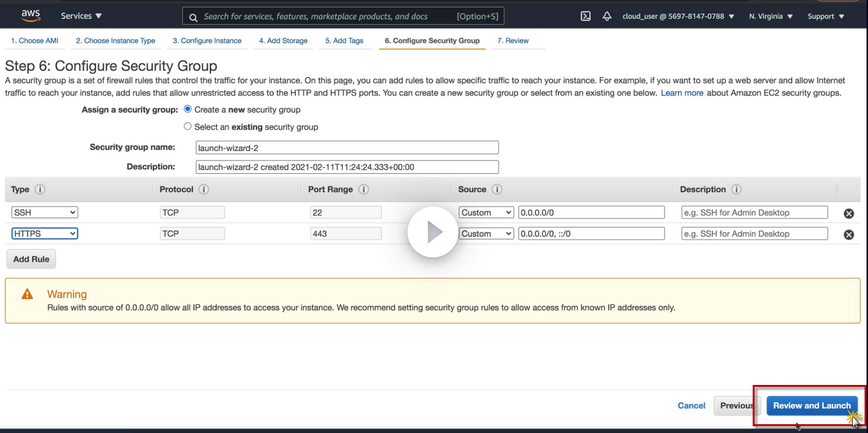868x433 pixels.
Task: Select Create a new security group
Action: pos(187,109)
